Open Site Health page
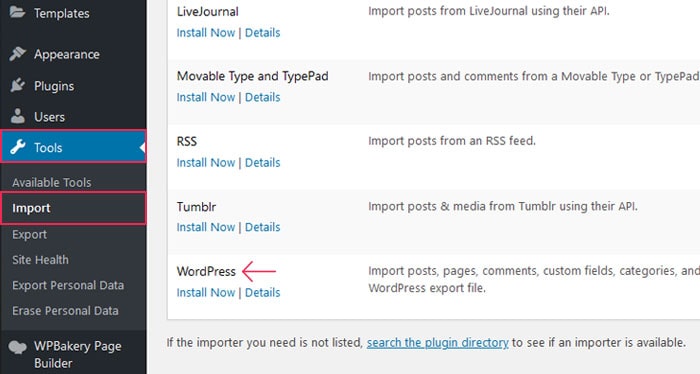The width and height of the screenshot is (700, 374). point(41,260)
